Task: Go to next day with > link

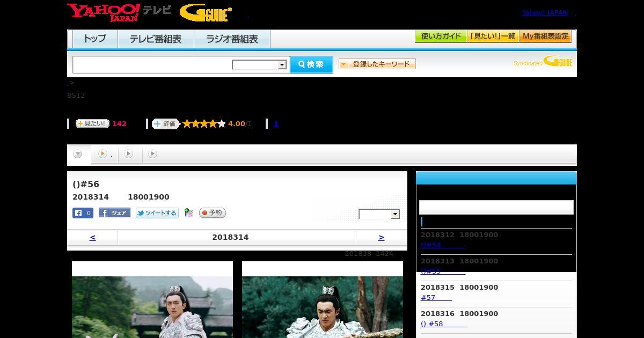Action: [381, 237]
